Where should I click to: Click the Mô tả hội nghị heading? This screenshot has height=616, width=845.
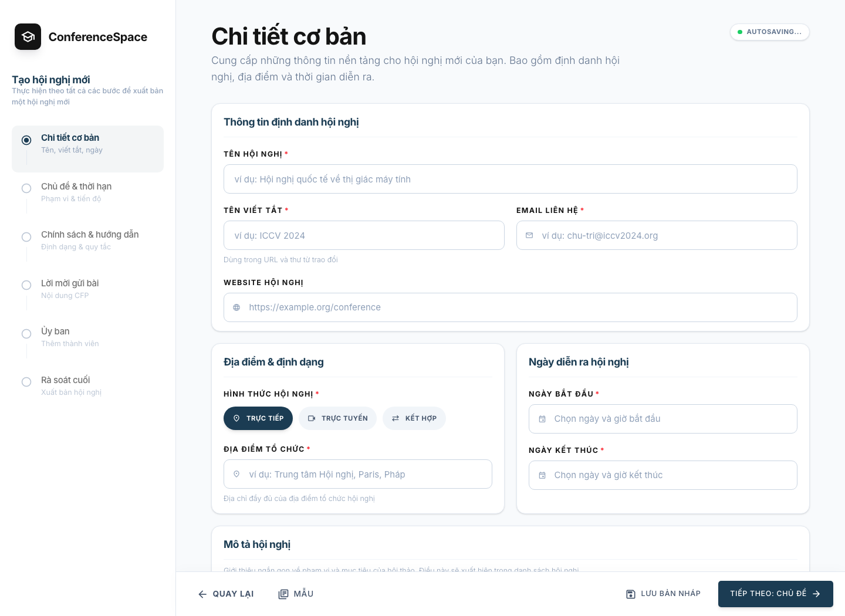point(257,544)
